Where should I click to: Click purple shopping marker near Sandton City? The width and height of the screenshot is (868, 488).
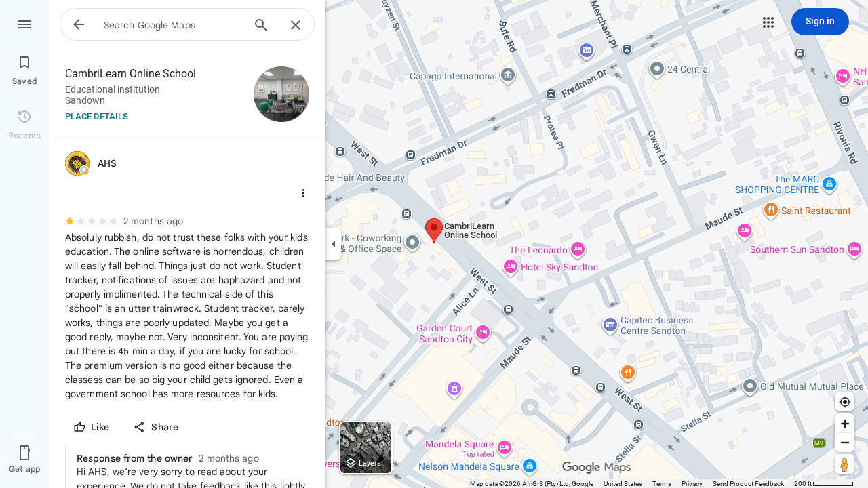pos(454,389)
